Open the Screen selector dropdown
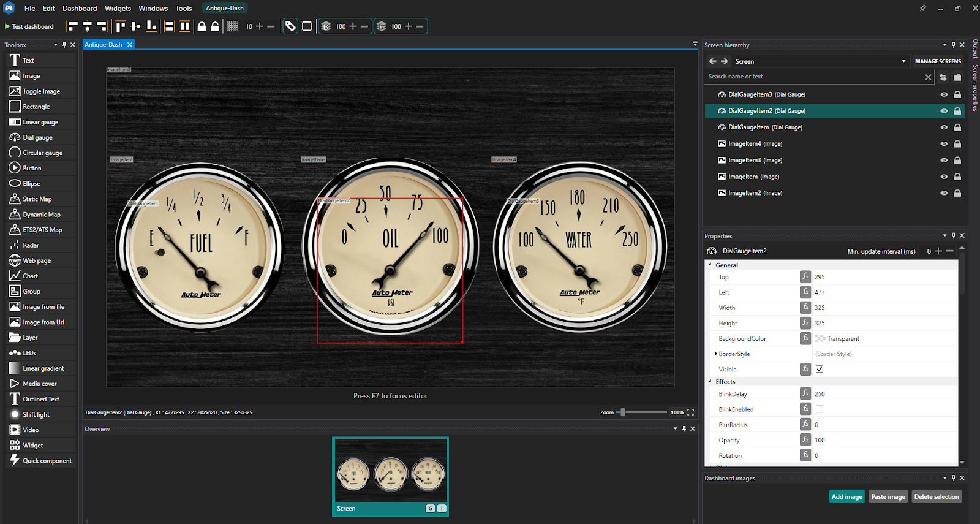Image resolution: width=980 pixels, height=524 pixels. 821,61
